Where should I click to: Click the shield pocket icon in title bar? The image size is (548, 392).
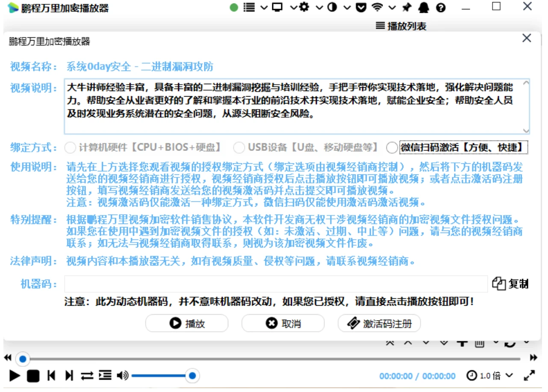[361, 7]
